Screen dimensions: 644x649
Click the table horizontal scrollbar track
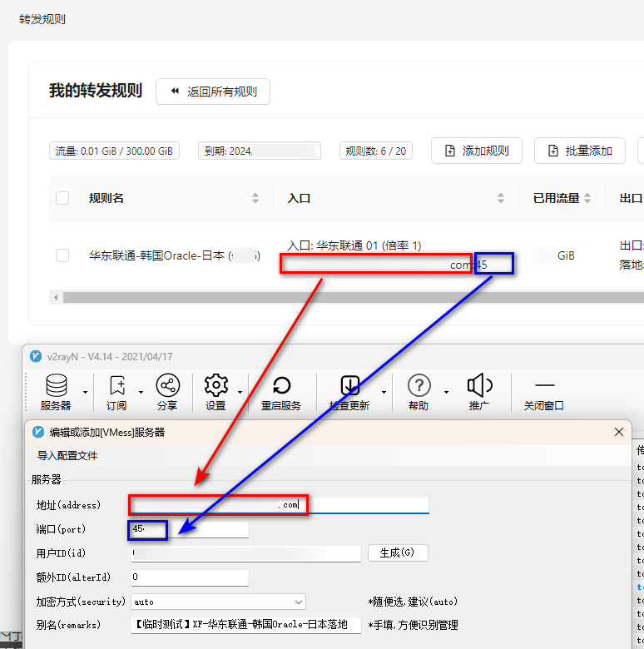point(353,297)
